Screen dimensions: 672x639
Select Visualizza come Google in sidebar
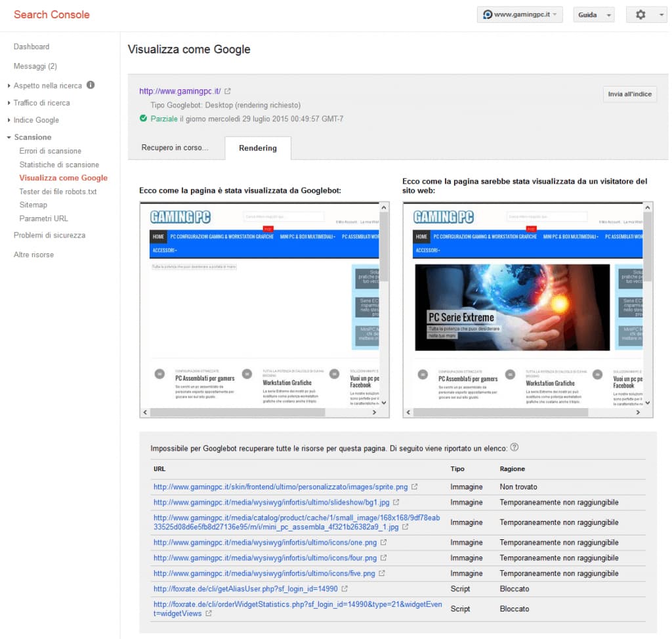pos(64,178)
